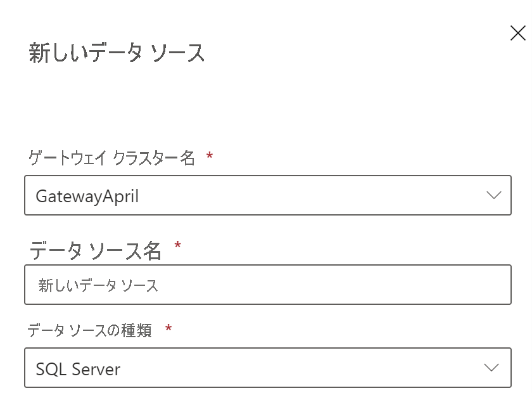Click the 新しいデータ ソース panel heading
This screenshot has height=393, width=532.
117,53
